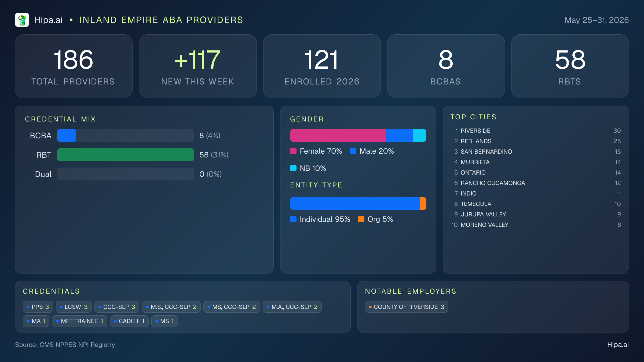The image size is (644, 362).
Task: Click the PPS 3 credential chip
Action: click(x=38, y=307)
